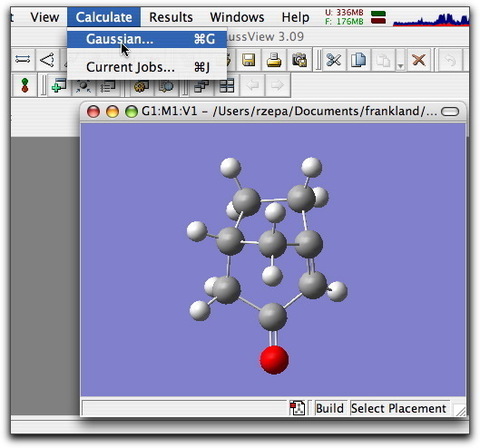The height and width of the screenshot is (448, 480).
Task: Click the Build mode button in status bar
Action: pos(330,408)
